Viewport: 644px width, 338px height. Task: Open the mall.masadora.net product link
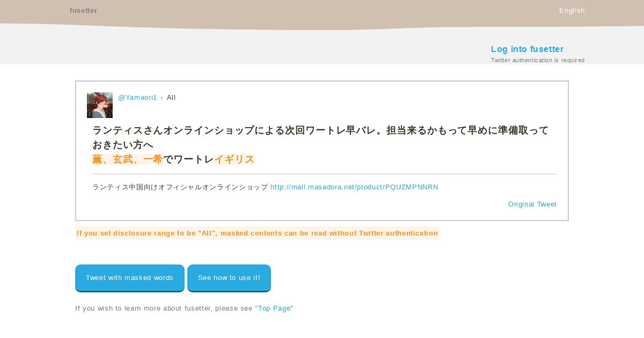[x=354, y=187]
